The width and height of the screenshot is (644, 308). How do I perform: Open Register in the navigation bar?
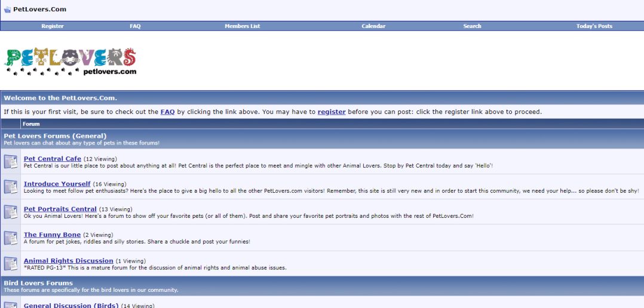pyautogui.click(x=53, y=26)
